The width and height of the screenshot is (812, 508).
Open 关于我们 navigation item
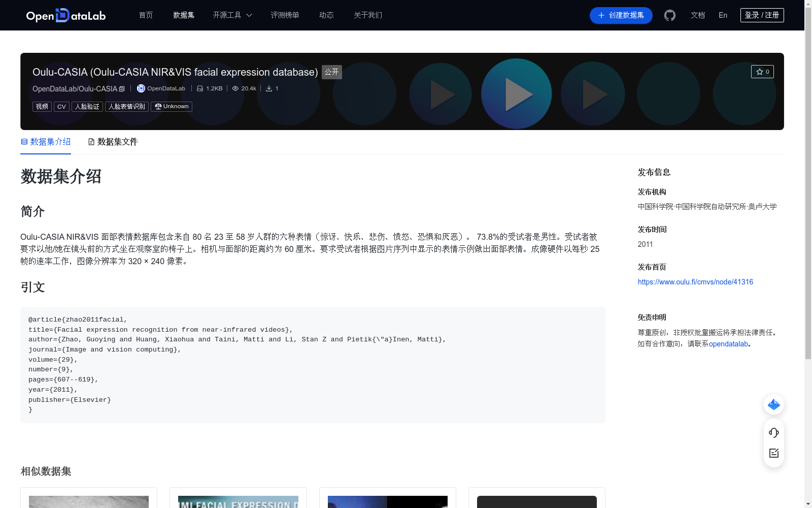click(368, 15)
